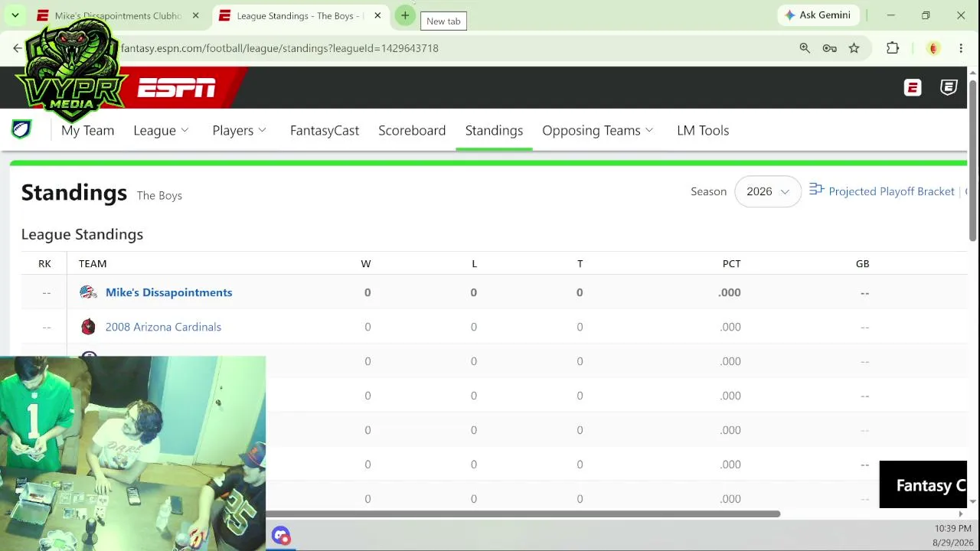Screen dimensions: 980x551
Task: Bookmark this page with the star icon
Action: pyautogui.click(x=854, y=48)
